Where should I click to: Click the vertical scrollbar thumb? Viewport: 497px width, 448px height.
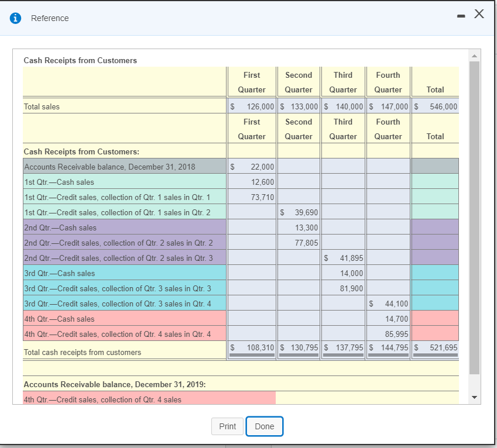(x=474, y=218)
